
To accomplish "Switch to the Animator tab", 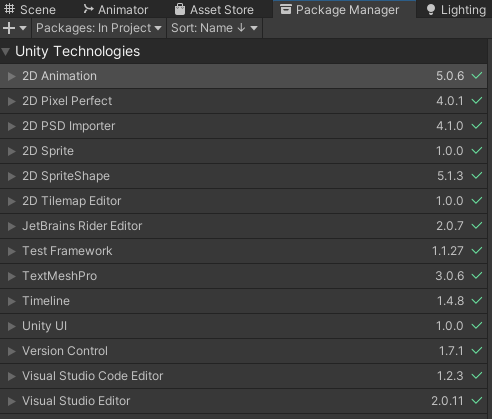I will 116,9.
